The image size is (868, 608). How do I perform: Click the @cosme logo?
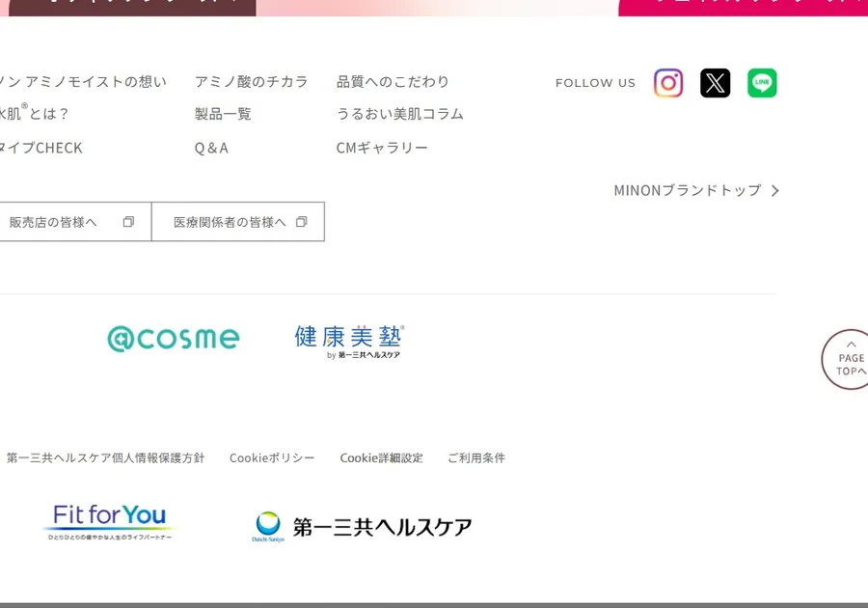pyautogui.click(x=174, y=339)
